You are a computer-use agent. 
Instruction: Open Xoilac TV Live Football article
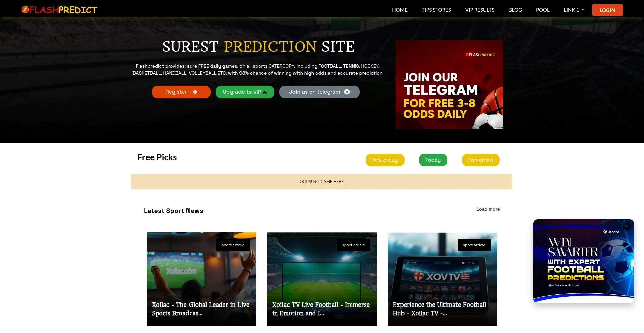[x=322, y=279]
